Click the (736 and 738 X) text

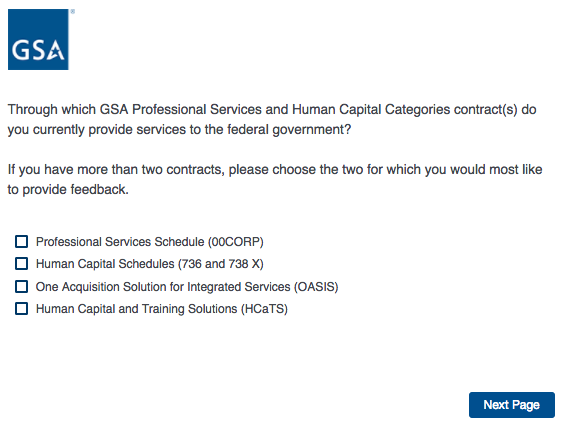pos(221,264)
